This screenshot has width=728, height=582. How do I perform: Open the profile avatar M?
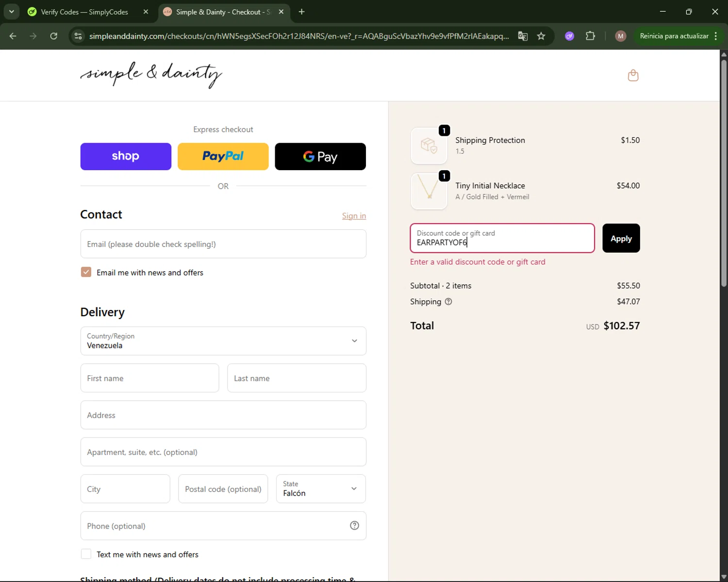[620, 36]
